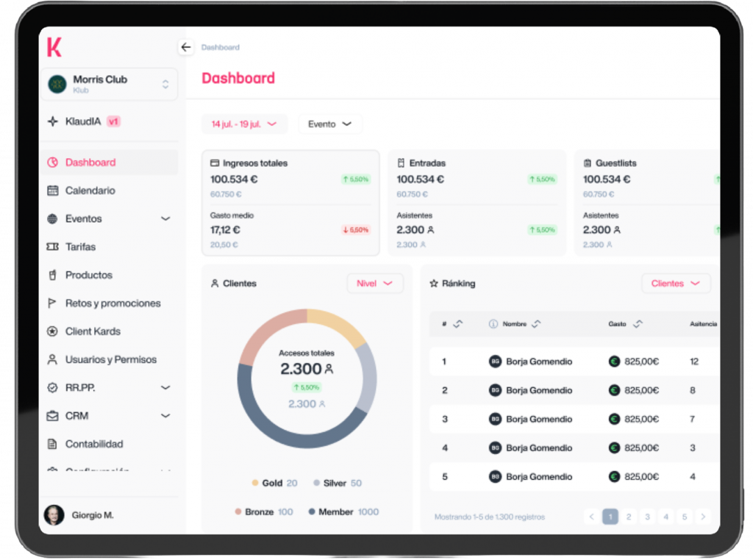The width and height of the screenshot is (753, 560).
Task: Select Usuarios y Permisos menu item
Action: coord(110,359)
